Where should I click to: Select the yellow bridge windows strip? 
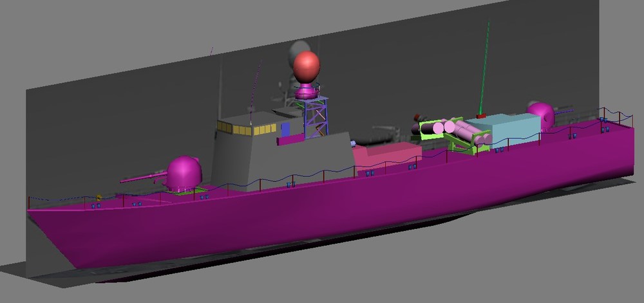click(247, 129)
